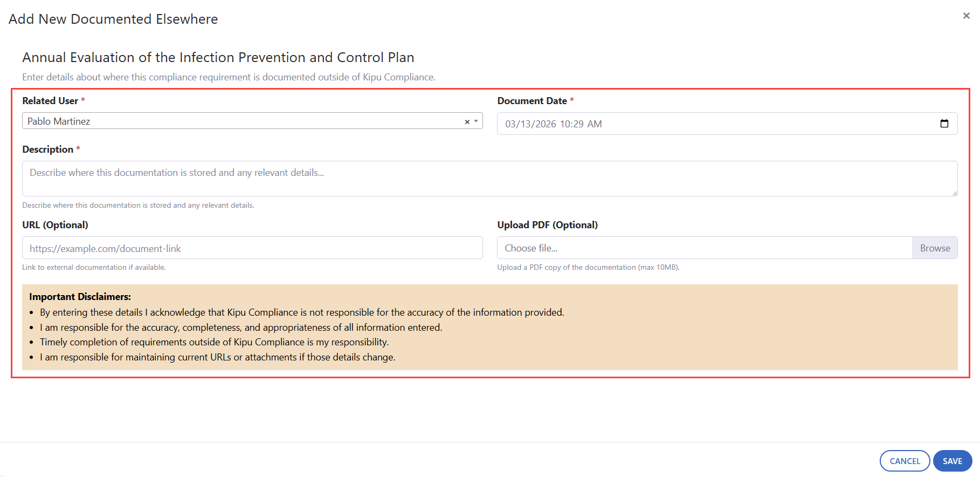Click the Description textarea resize handle
Viewport: 980px width, 477px height.
pos(954,193)
